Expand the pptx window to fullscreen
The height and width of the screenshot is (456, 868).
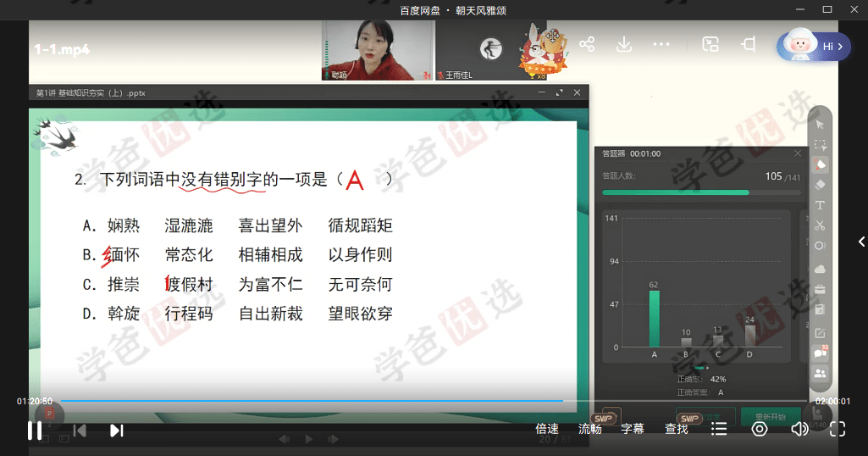559,92
